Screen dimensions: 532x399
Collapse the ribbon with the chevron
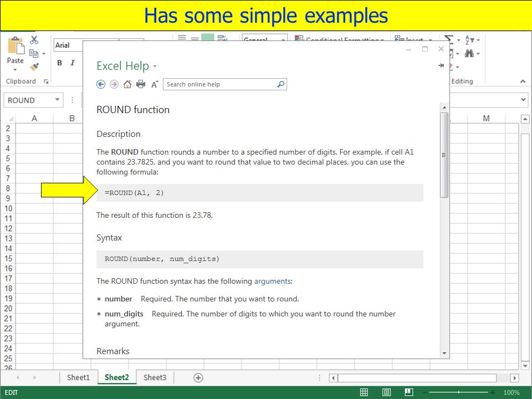click(523, 81)
